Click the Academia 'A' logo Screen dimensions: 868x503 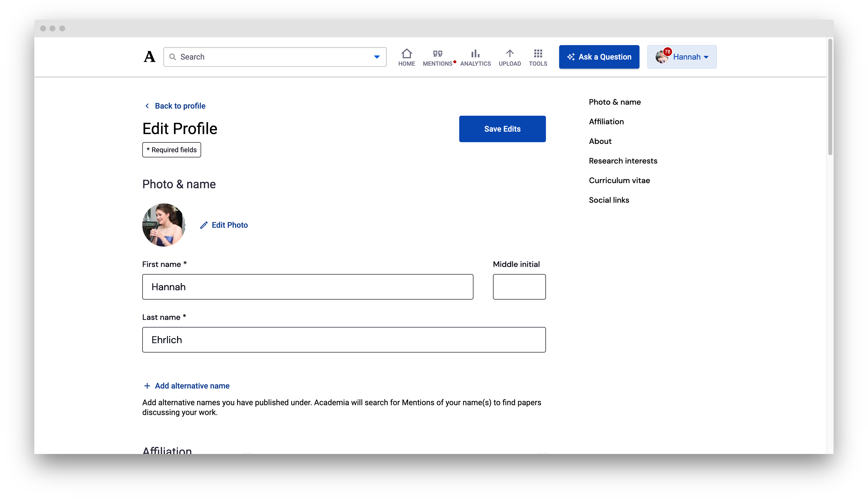click(x=149, y=57)
